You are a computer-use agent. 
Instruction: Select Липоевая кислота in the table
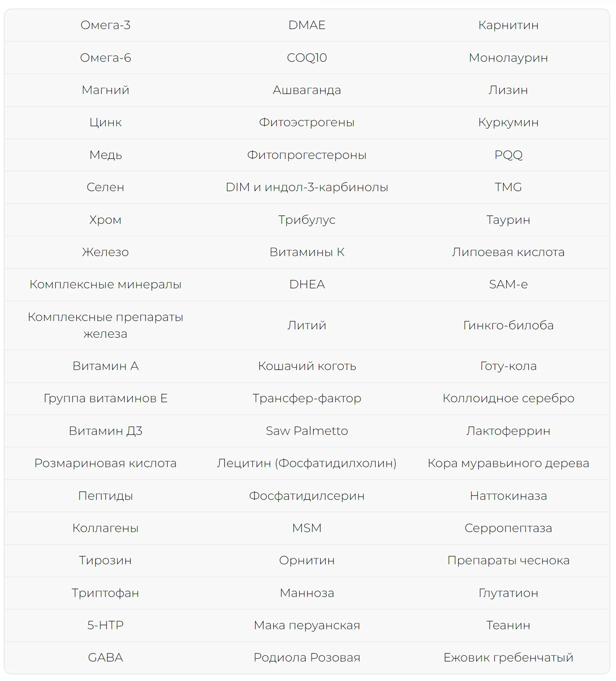(x=508, y=252)
